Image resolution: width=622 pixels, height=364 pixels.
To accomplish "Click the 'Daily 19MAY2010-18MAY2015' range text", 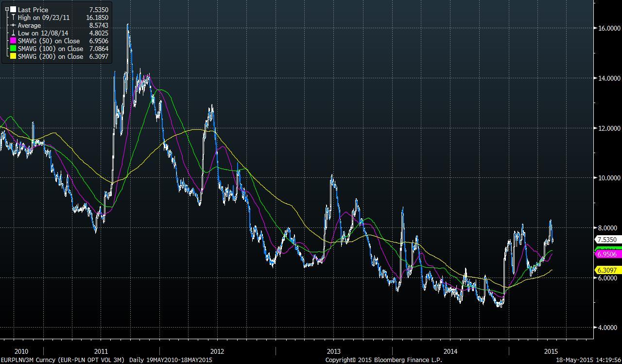I will [171, 360].
